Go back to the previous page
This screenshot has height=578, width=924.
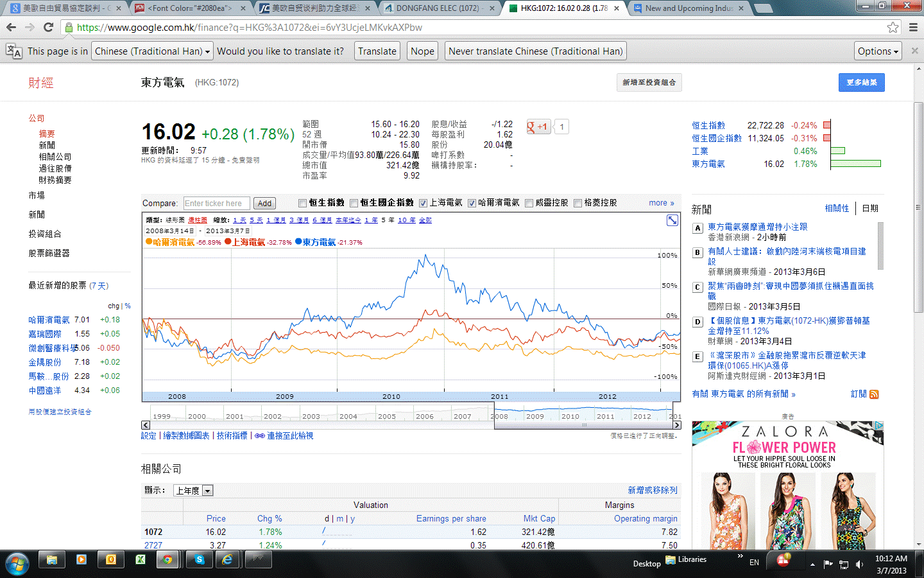11,27
